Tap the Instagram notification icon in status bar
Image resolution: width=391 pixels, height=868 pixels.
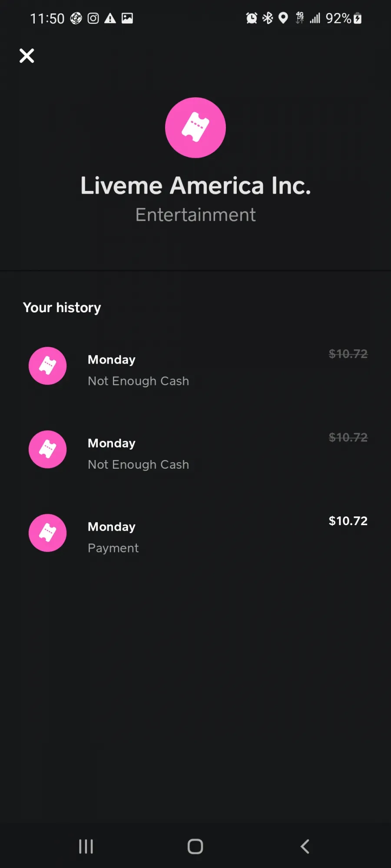pyautogui.click(x=93, y=18)
